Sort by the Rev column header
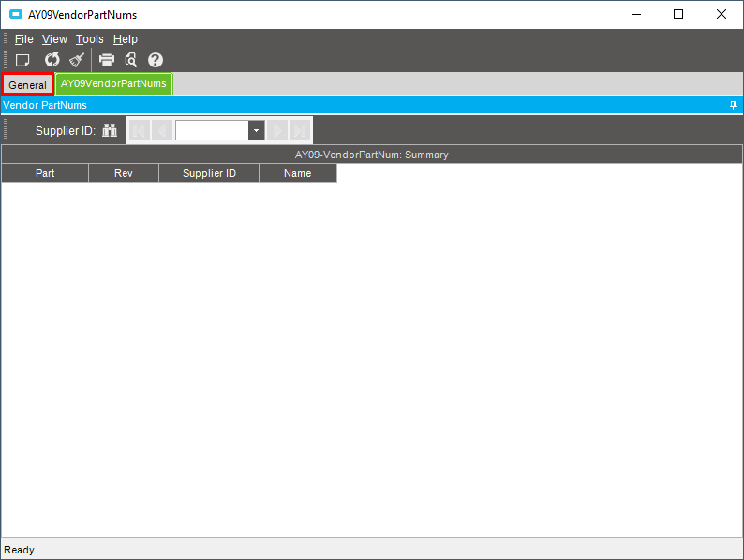Screen dimensions: 744x560 pos(124,173)
